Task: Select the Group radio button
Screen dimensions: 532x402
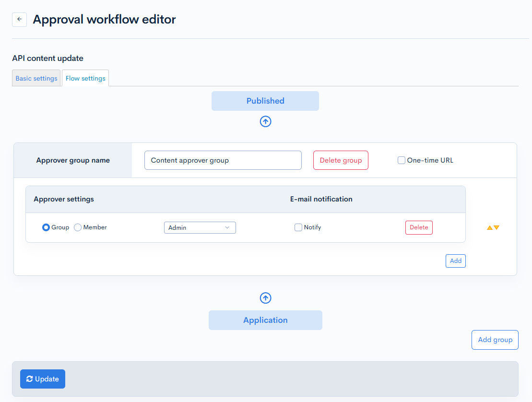Action: [x=46, y=227]
